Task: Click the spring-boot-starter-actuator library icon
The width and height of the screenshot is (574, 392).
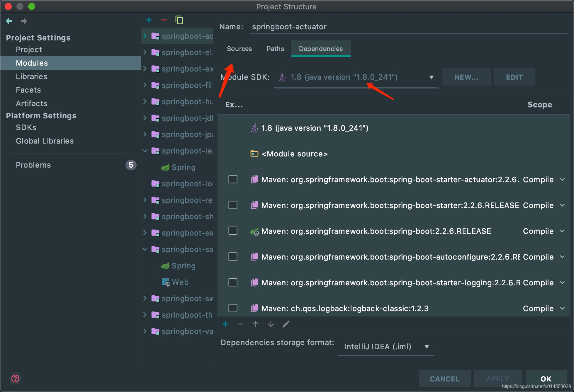Action: (254, 179)
